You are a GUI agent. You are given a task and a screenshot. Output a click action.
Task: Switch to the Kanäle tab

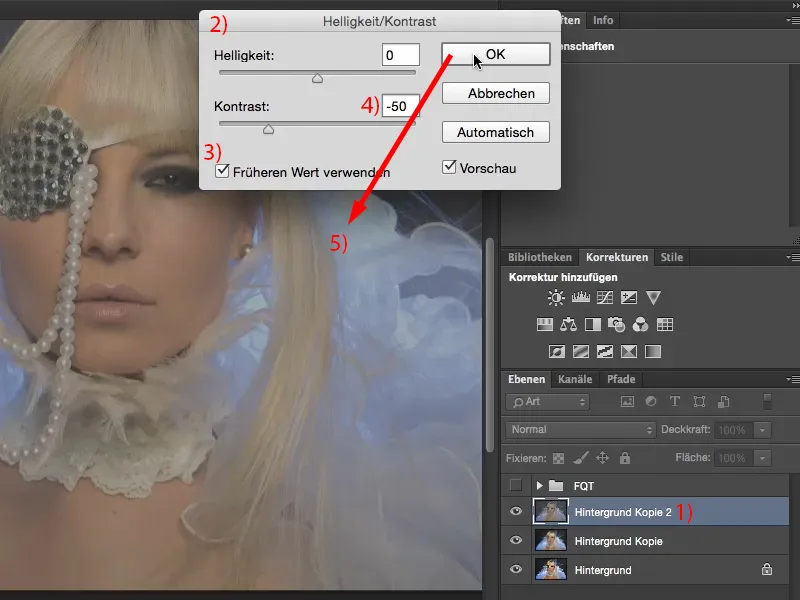coord(575,379)
